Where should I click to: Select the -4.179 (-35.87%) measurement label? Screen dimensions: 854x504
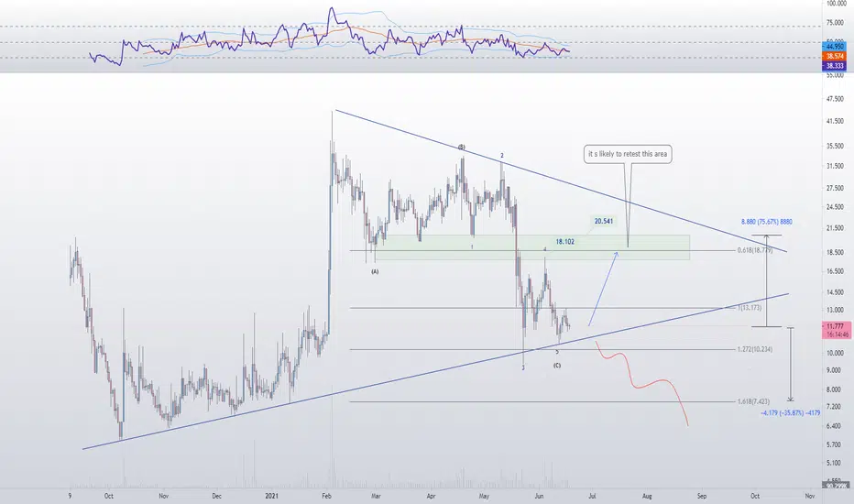click(790, 413)
